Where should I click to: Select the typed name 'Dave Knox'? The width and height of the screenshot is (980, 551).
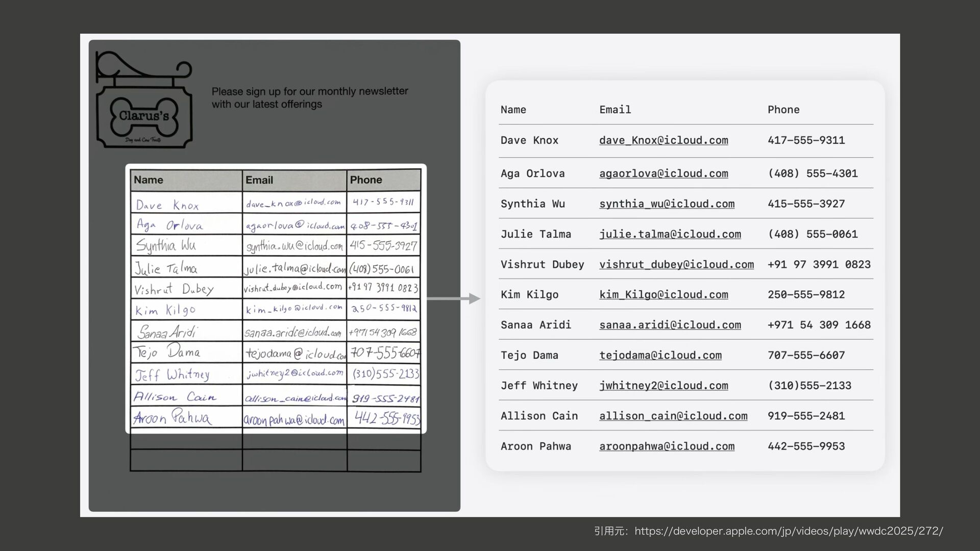click(x=529, y=140)
